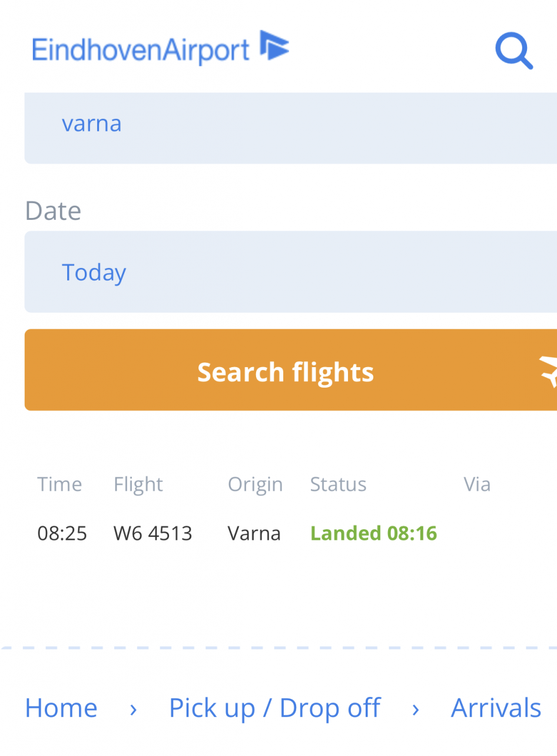
Task: Click the green Landed 08:16 status
Action: [373, 533]
